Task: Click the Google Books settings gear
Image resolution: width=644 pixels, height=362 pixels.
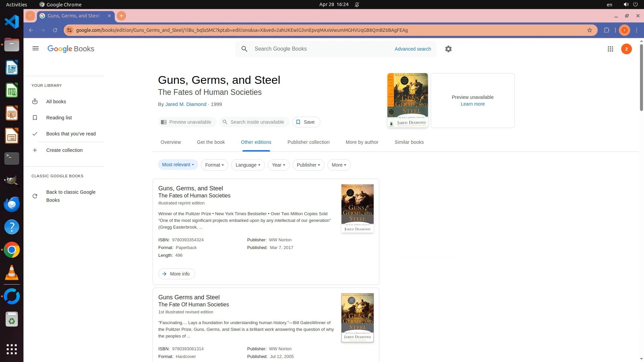Action: point(448,49)
